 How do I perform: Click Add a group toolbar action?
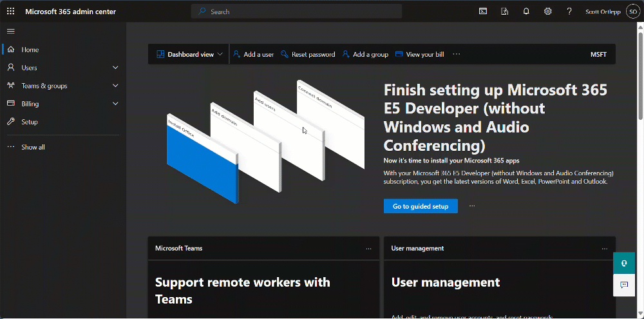pos(366,54)
